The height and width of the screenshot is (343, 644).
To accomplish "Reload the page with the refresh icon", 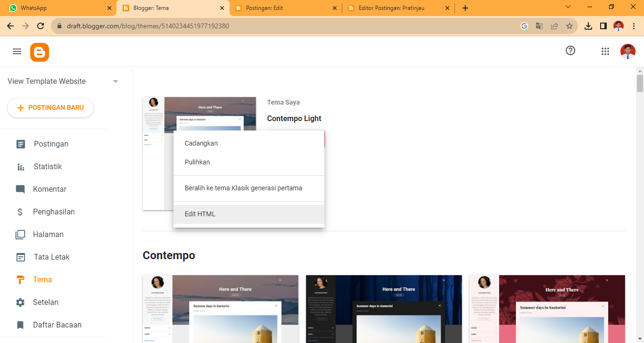I will pos(41,26).
